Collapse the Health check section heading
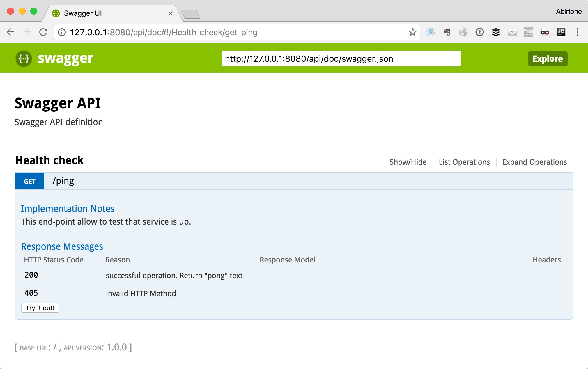The width and height of the screenshot is (588, 369). click(x=49, y=160)
